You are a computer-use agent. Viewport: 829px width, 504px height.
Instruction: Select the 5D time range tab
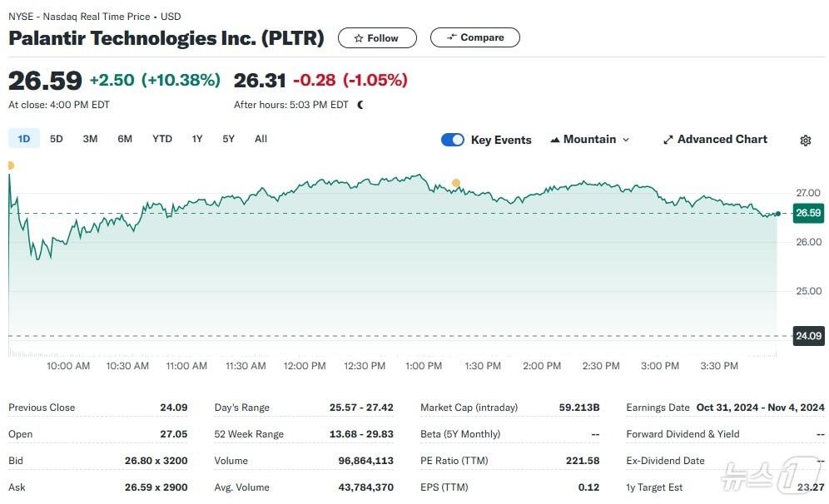point(57,139)
